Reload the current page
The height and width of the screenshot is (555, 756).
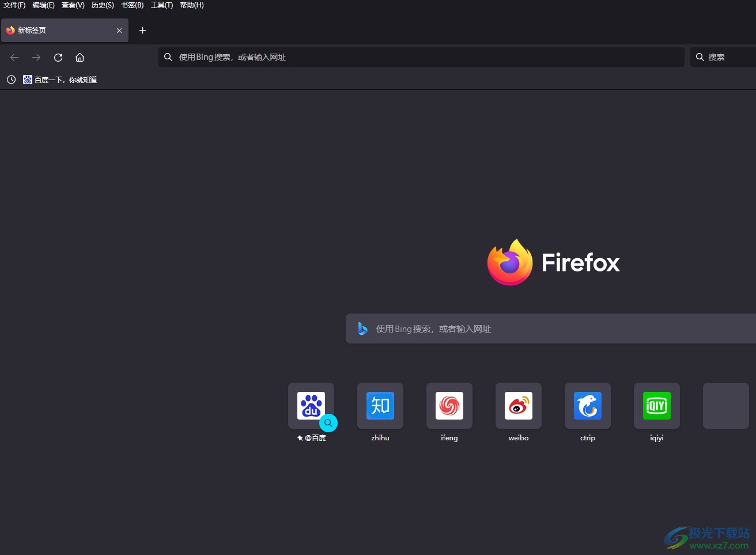[x=58, y=57]
